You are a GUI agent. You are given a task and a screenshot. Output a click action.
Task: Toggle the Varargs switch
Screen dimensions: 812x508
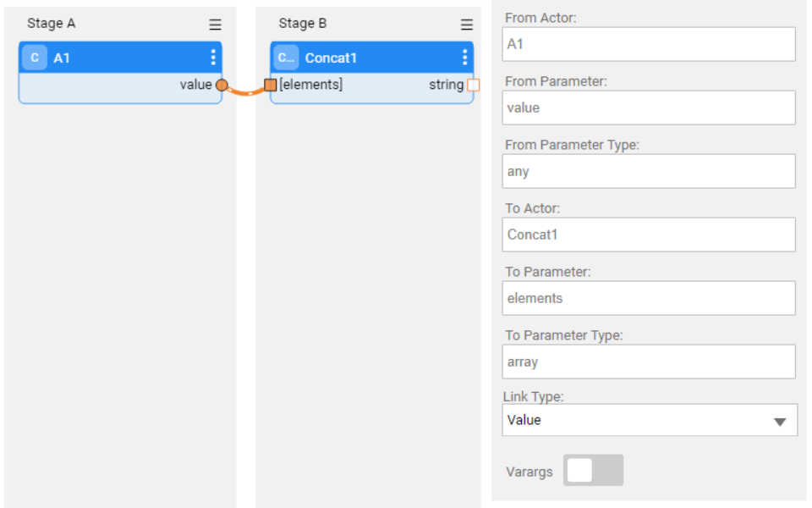coord(593,471)
